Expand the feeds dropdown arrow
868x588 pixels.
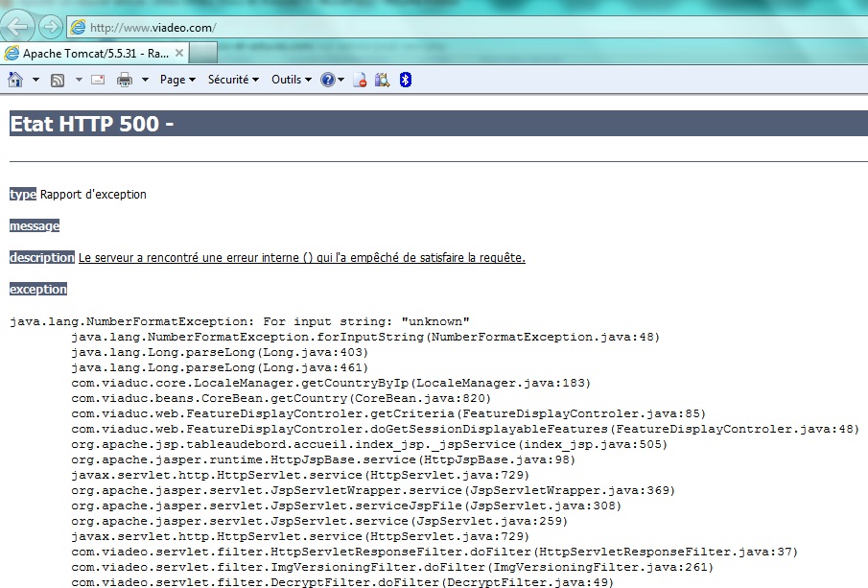(79, 80)
